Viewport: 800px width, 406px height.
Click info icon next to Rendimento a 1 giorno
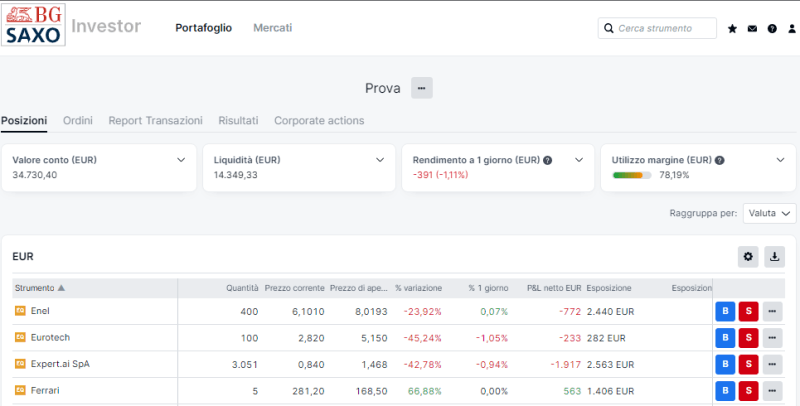pos(547,160)
